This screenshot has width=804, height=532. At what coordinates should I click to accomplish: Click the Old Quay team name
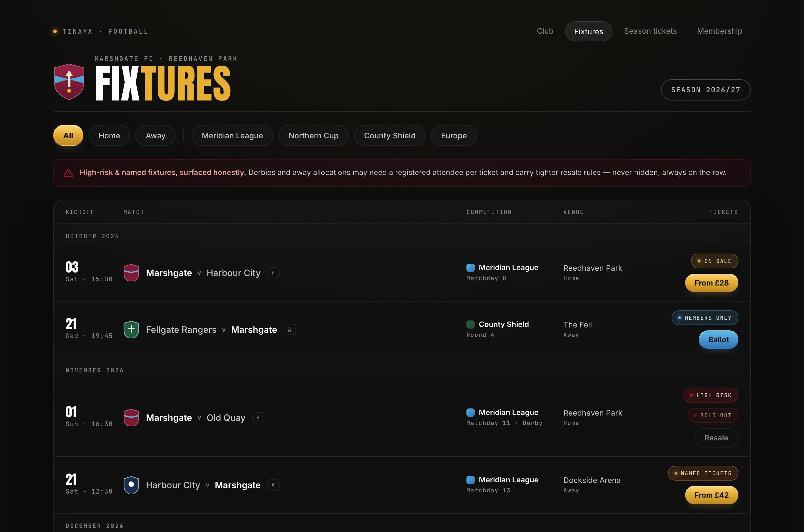226,418
